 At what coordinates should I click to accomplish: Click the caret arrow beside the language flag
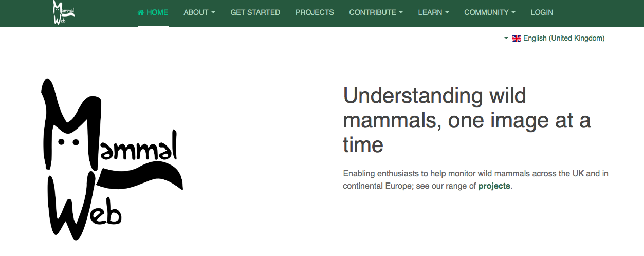[506, 38]
